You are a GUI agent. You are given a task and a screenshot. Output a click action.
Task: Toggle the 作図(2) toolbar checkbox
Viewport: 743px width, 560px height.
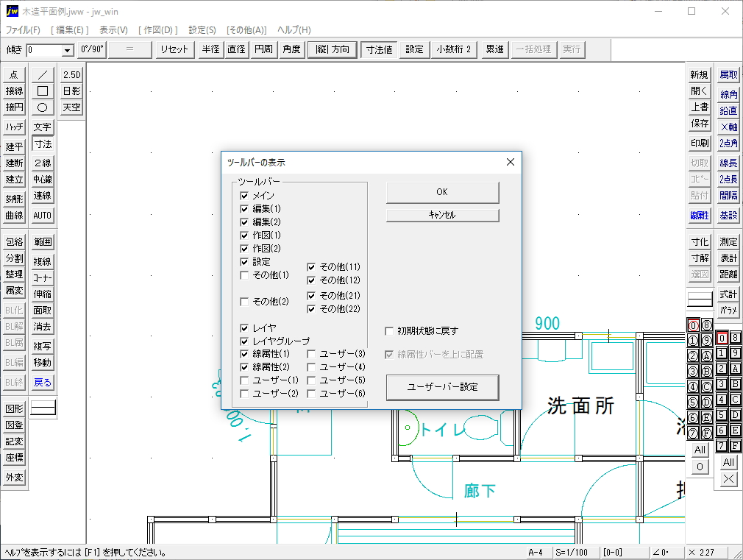click(244, 249)
